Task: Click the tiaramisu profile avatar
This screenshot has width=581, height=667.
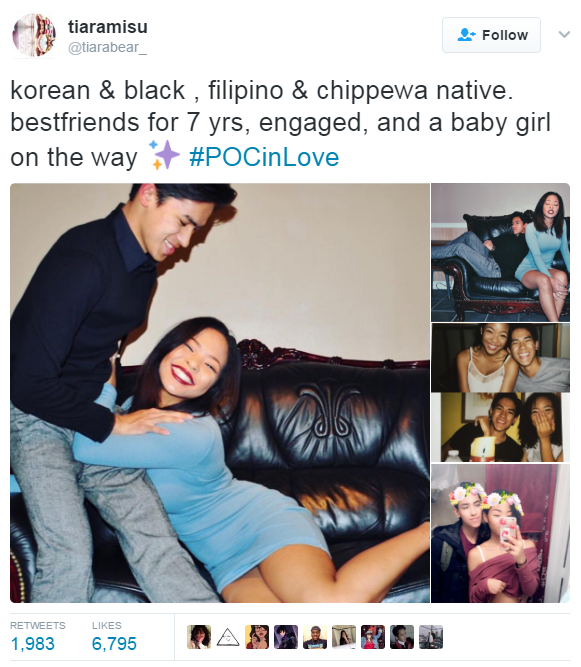Action: point(34,35)
